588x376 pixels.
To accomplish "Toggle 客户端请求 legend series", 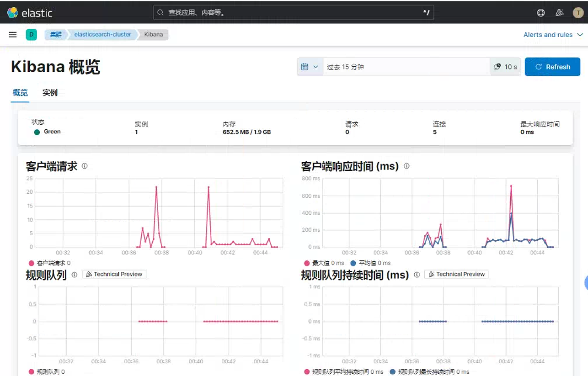I will (49, 263).
